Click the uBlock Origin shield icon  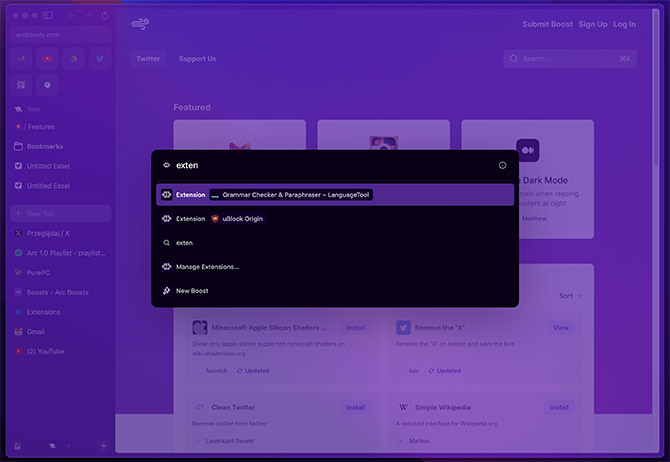tap(215, 219)
